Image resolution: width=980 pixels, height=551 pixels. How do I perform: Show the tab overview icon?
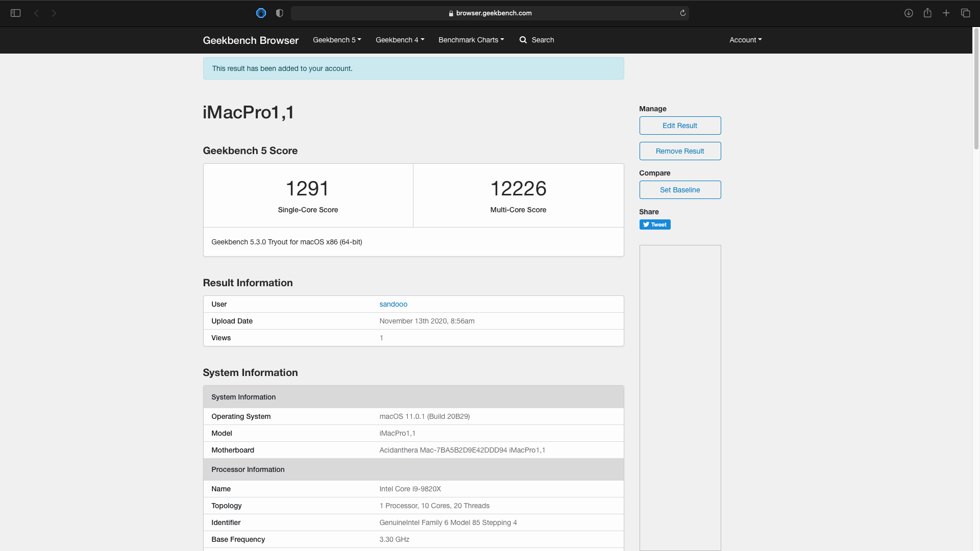965,13
